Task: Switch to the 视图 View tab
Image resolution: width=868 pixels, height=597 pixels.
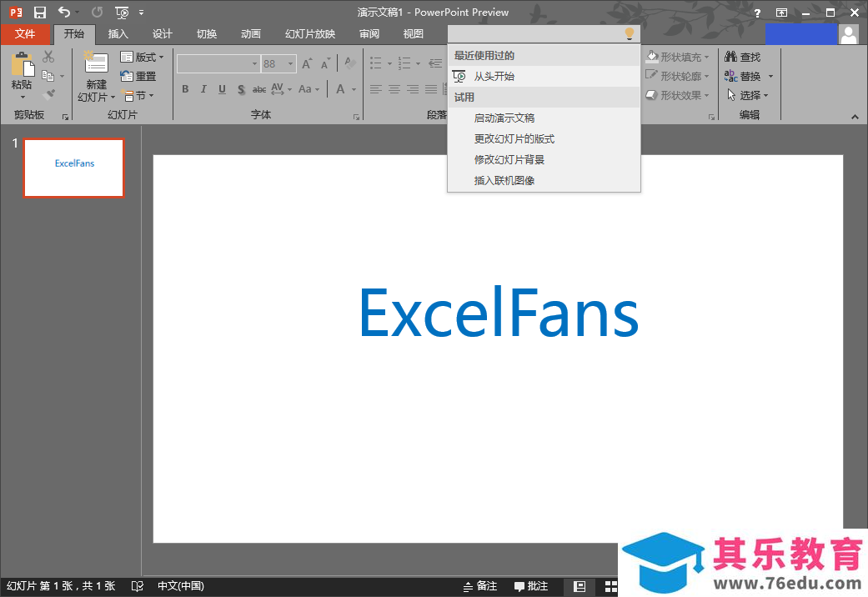Action: (x=414, y=34)
